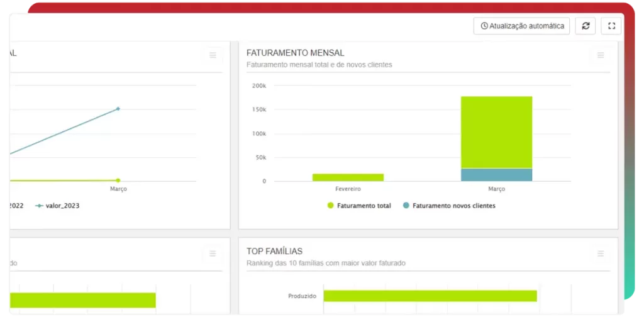Enter fullscreen mode using the expand icon
The height and width of the screenshot is (317, 644).
click(611, 26)
